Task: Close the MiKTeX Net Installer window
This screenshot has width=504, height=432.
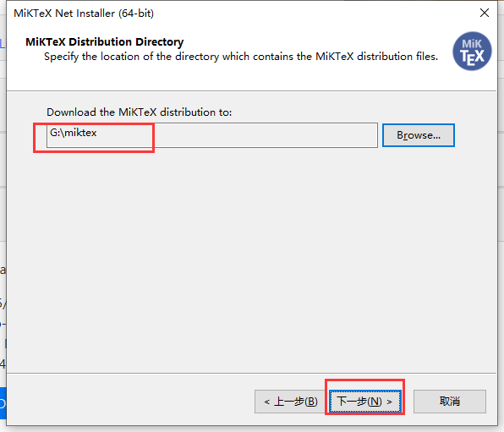Action: pos(485,13)
